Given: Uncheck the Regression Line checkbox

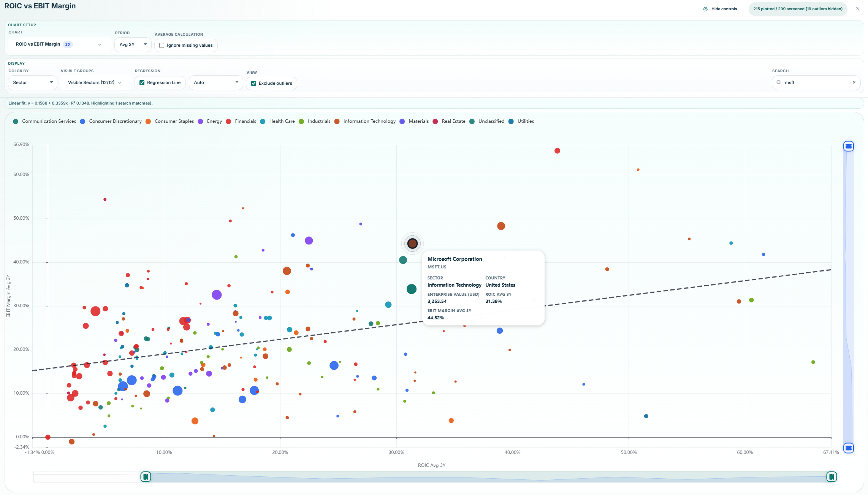Looking at the screenshot, I should [142, 82].
